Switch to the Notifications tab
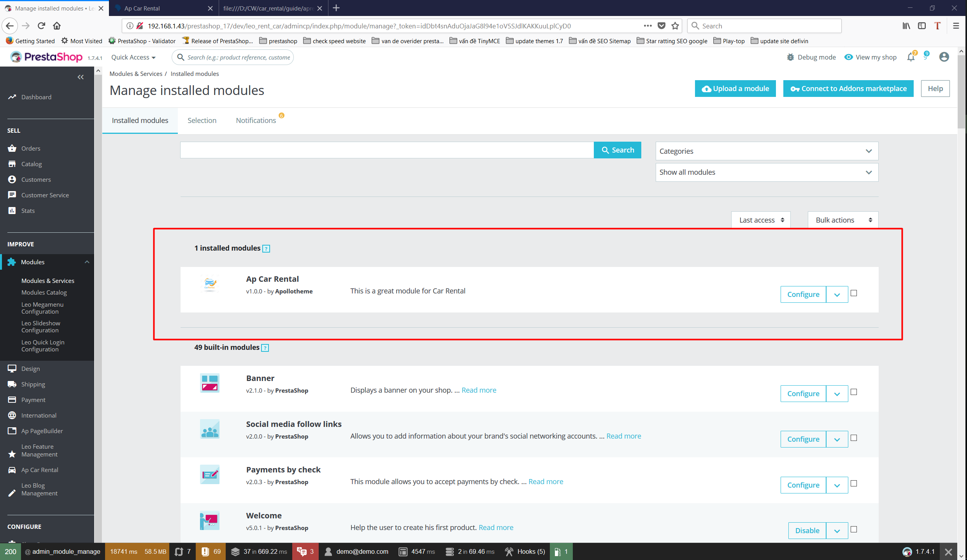Image resolution: width=967 pixels, height=560 pixels. tap(256, 121)
